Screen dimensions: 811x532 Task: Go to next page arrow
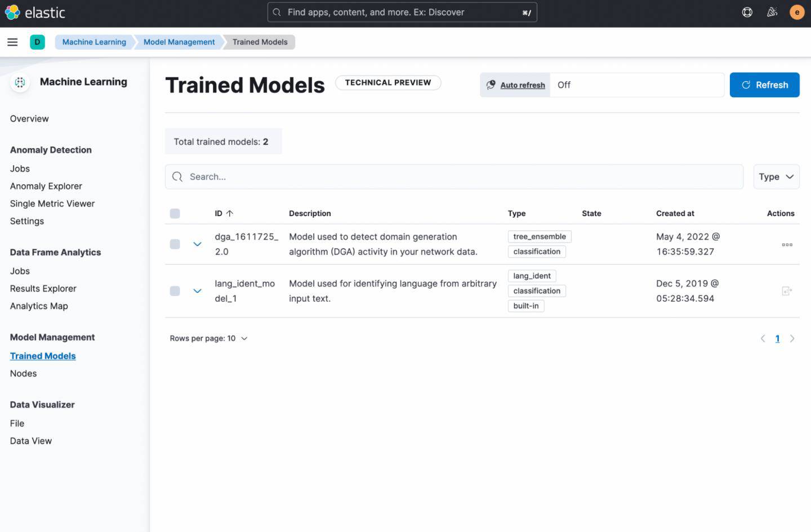792,338
